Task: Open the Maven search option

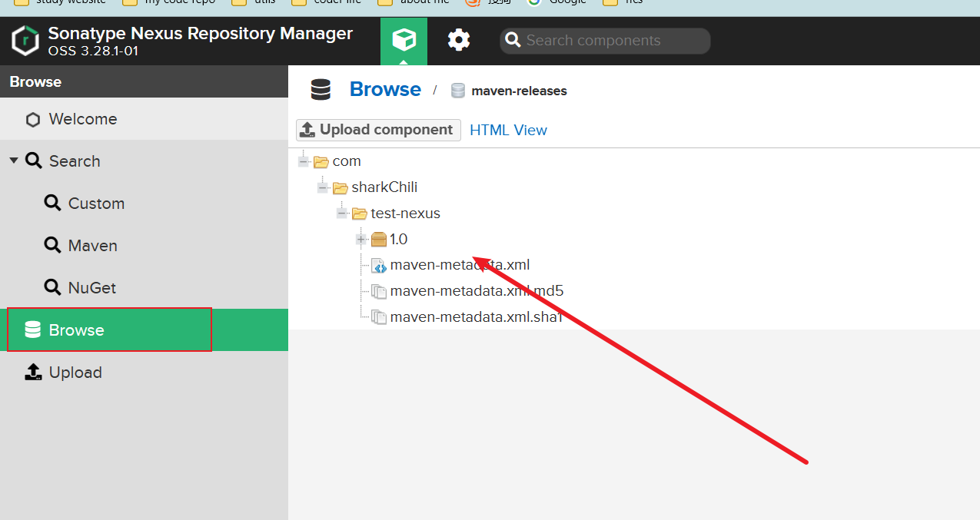Action: [x=92, y=246]
